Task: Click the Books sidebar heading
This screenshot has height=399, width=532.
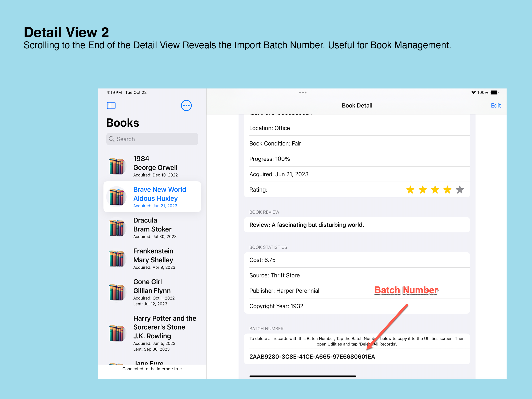Action: coord(123,123)
